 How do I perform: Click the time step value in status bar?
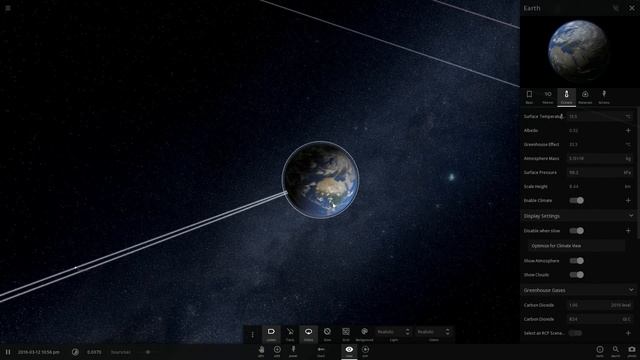click(94, 352)
